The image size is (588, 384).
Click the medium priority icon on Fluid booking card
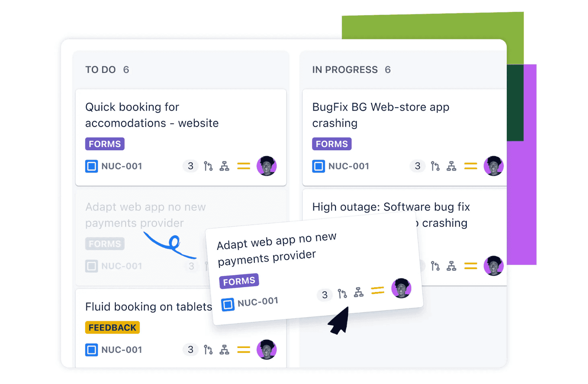pyautogui.click(x=244, y=349)
